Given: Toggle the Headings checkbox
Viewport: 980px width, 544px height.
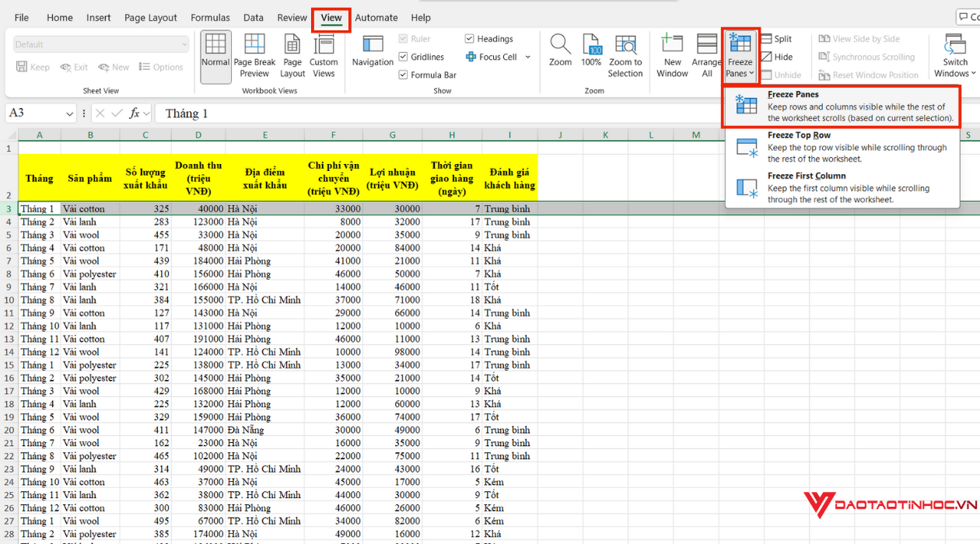Looking at the screenshot, I should click(x=470, y=39).
